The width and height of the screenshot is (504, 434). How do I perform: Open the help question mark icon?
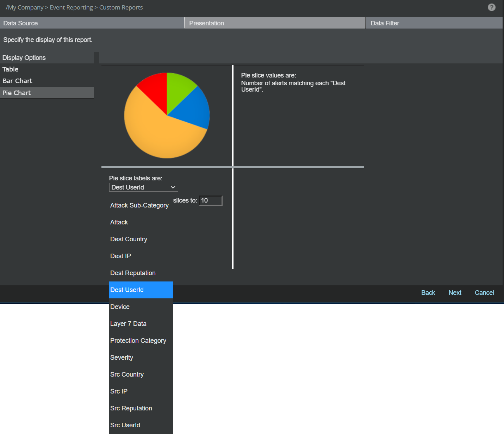[491, 7]
